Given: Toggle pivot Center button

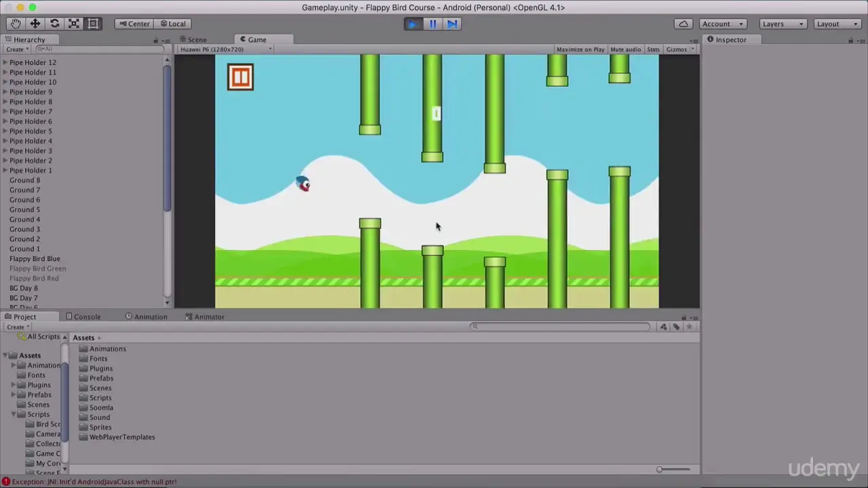Looking at the screenshot, I should (134, 24).
